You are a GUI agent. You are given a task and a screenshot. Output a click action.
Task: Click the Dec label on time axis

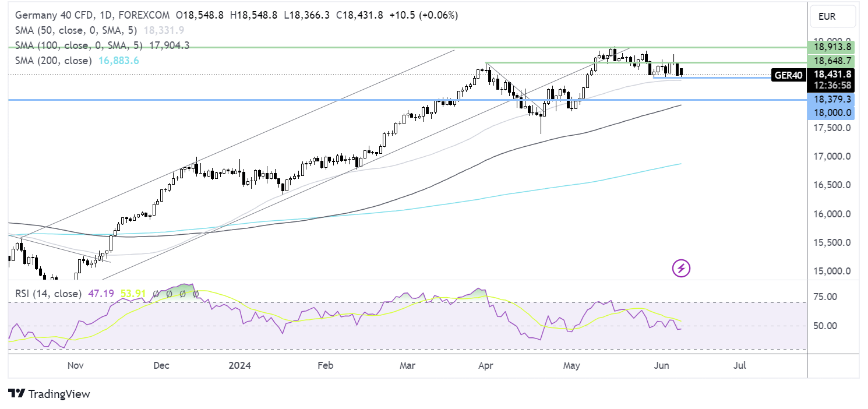[x=161, y=365]
